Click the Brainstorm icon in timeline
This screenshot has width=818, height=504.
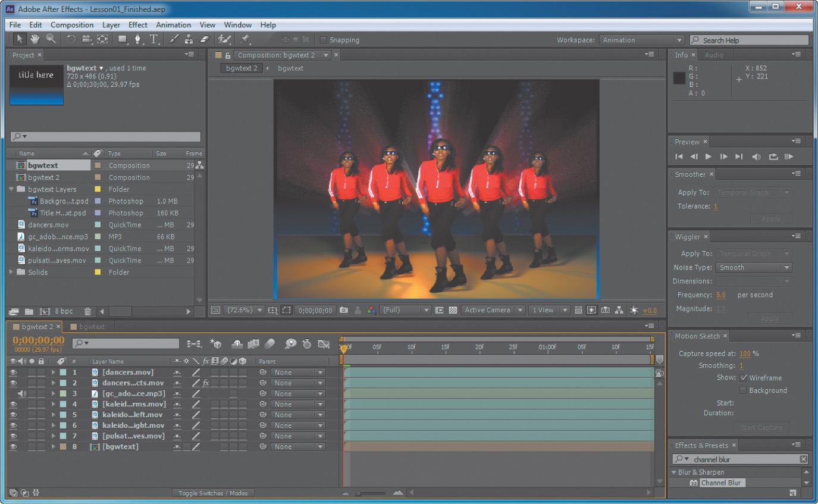pos(290,344)
